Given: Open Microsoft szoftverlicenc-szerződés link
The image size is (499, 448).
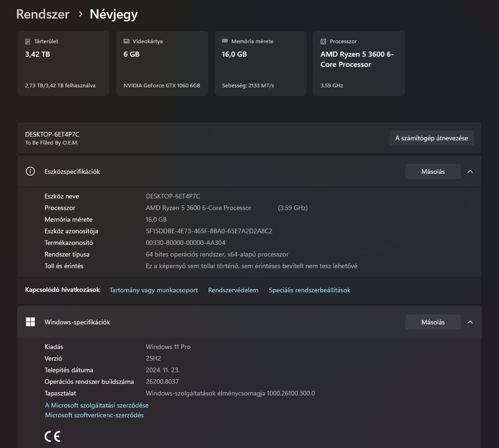Looking at the screenshot, I should tap(94, 415).
